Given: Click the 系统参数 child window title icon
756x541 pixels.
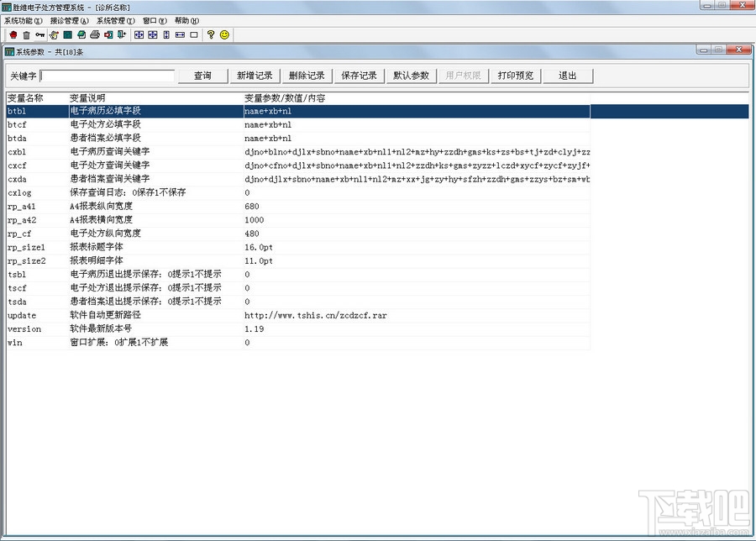Looking at the screenshot, I should click(9, 51).
